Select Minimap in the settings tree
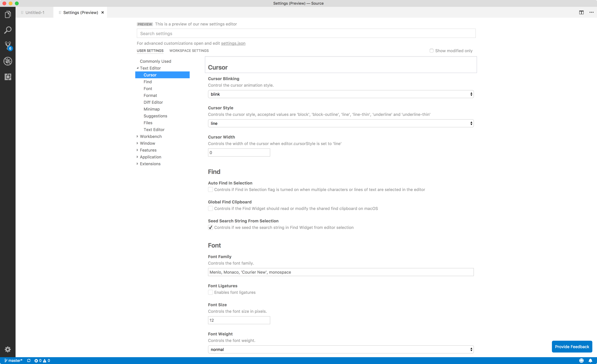Image resolution: width=597 pixels, height=364 pixels. coord(152,109)
